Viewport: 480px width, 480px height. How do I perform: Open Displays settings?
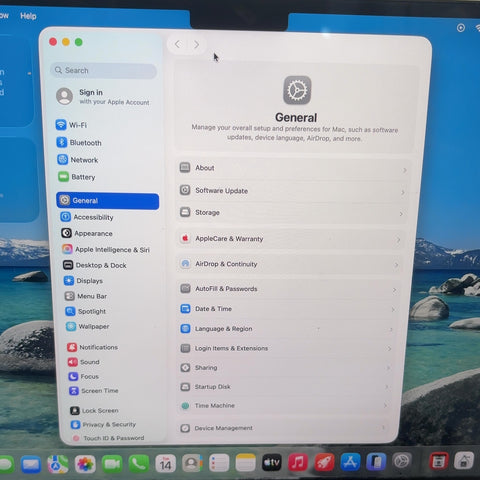point(83,281)
